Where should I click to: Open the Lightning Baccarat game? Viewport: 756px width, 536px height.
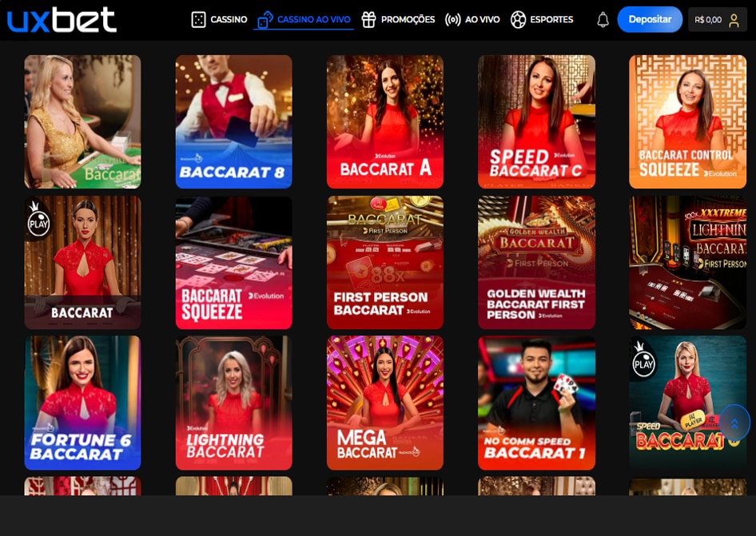233,403
